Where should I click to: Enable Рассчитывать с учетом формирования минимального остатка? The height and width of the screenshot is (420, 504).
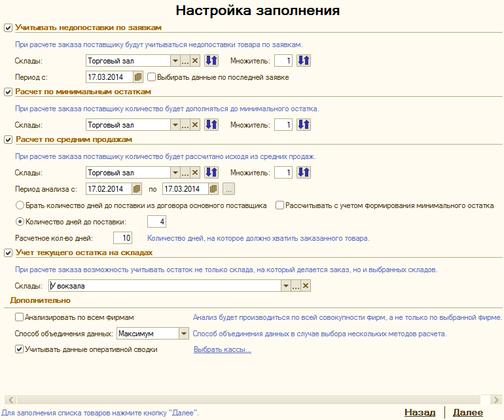click(x=279, y=205)
